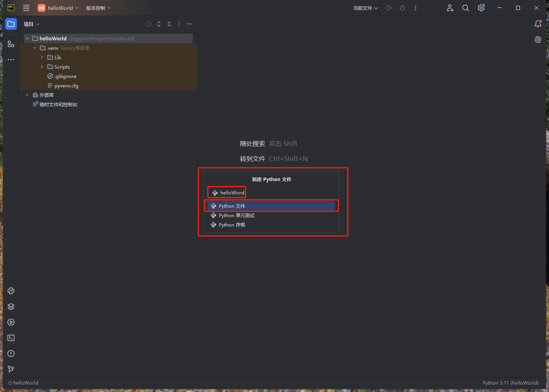Collapse the helloWorld root folder
This screenshot has width=549, height=392.
[x=27, y=38]
